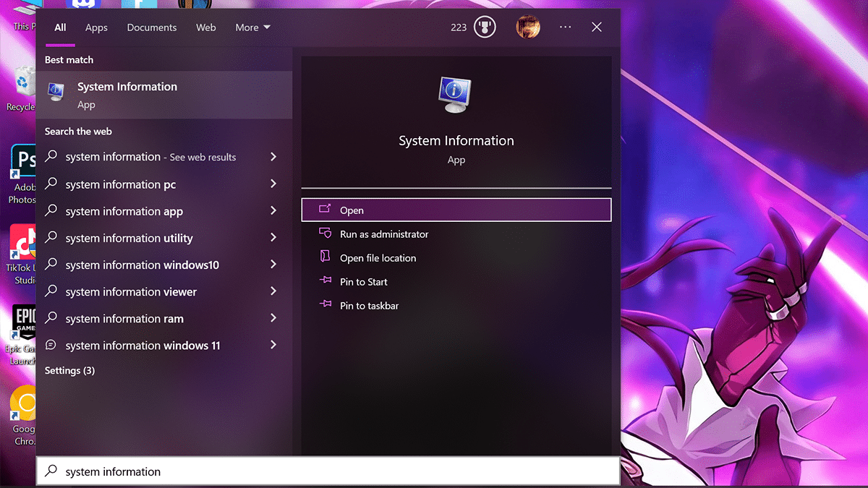Click the Pin to Start pin icon
868x488 pixels.
325,282
